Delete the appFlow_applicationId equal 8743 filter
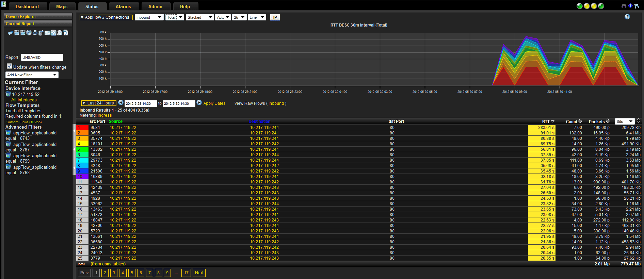Viewport: 644px width, 279px height. tap(8, 132)
